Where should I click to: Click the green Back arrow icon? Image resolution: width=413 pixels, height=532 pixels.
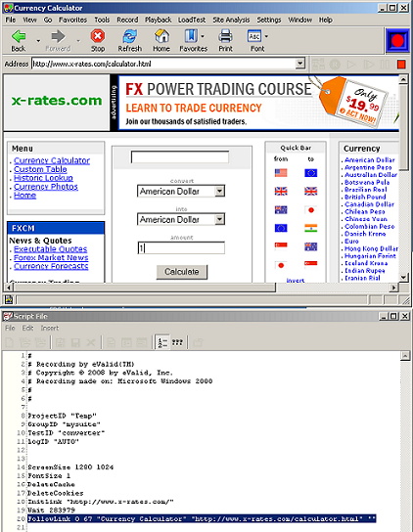pyautogui.click(x=19, y=36)
